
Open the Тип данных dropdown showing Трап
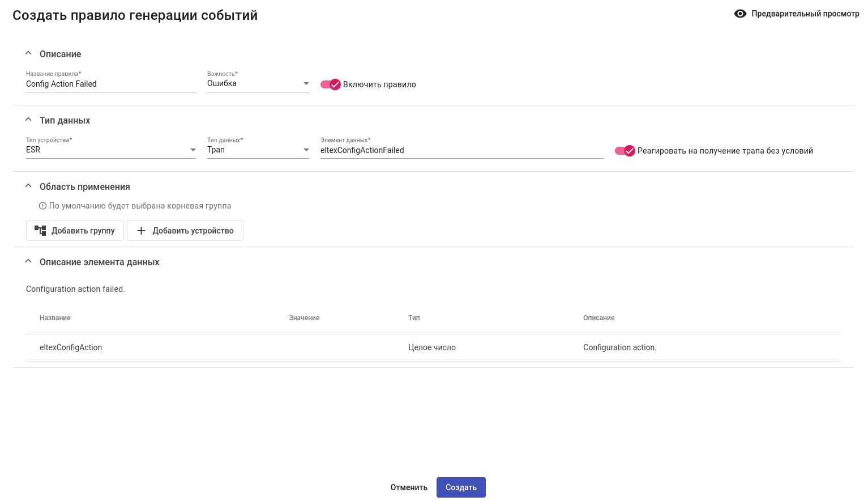[258, 150]
